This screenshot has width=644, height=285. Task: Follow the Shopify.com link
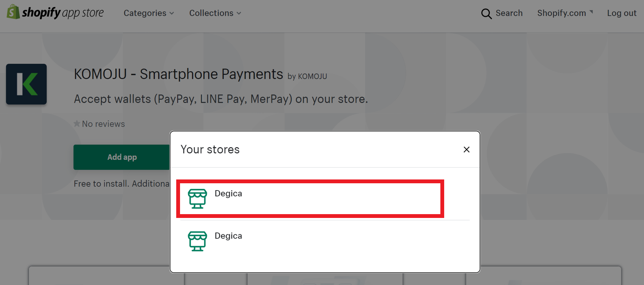click(561, 13)
